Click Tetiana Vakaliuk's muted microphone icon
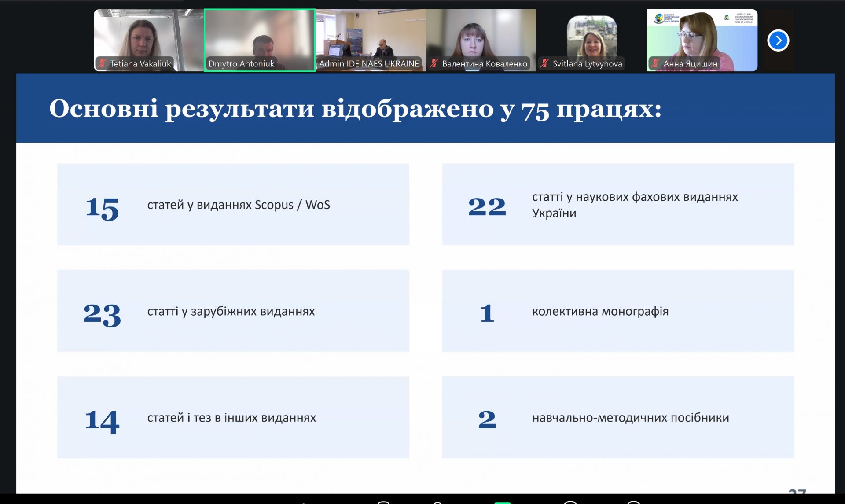This screenshot has width=845, height=504. tap(103, 63)
